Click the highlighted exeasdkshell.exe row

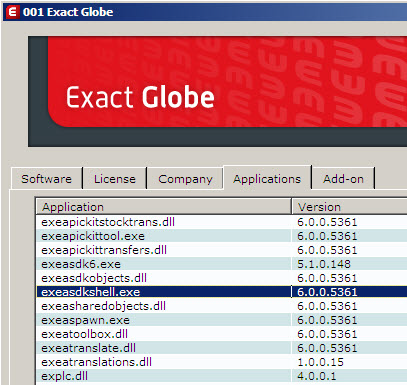[x=222, y=292]
